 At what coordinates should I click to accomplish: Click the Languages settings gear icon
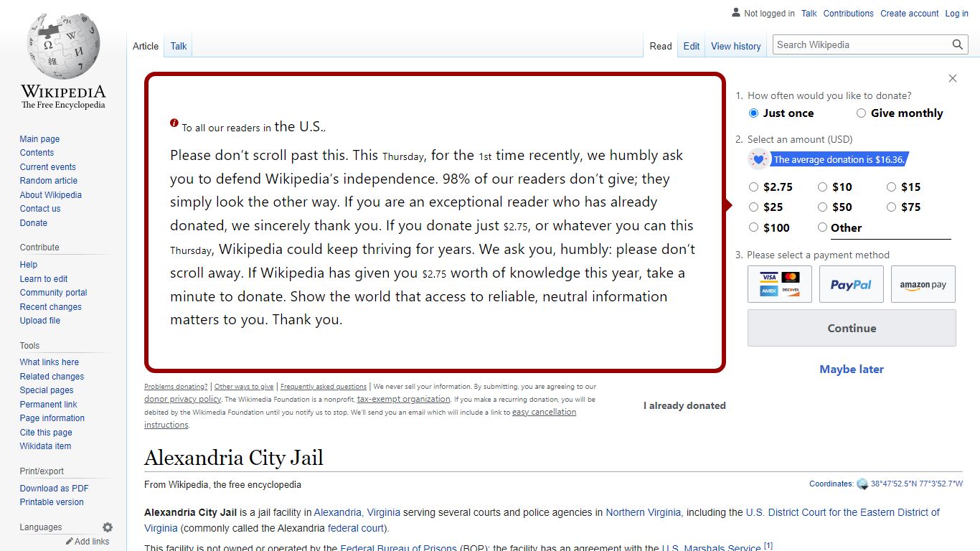point(108,527)
